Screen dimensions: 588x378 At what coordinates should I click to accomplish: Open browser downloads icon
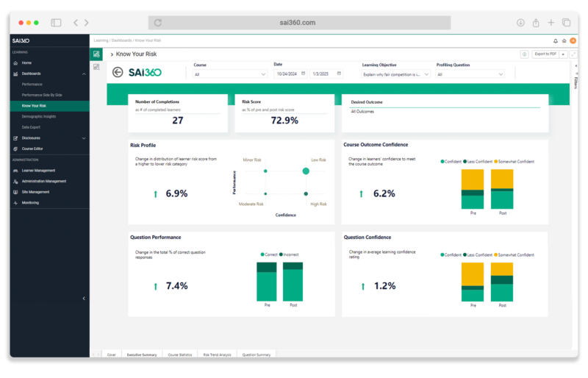point(520,23)
